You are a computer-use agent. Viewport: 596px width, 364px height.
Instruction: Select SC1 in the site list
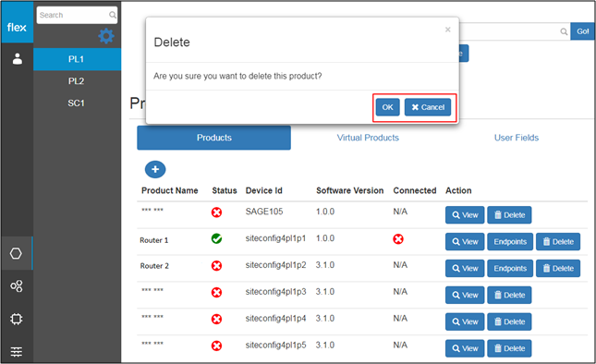77,103
